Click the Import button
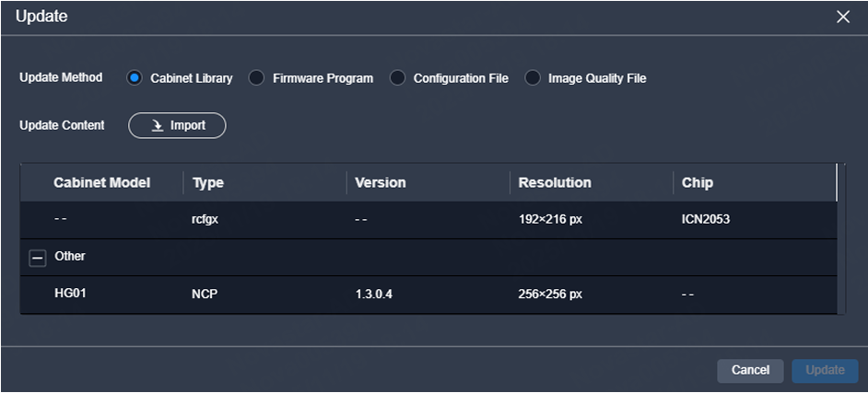The width and height of the screenshot is (868, 393). tap(177, 125)
